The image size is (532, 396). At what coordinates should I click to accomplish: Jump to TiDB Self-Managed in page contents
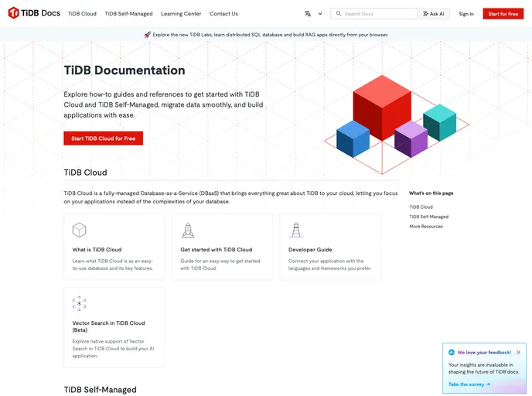coord(428,217)
